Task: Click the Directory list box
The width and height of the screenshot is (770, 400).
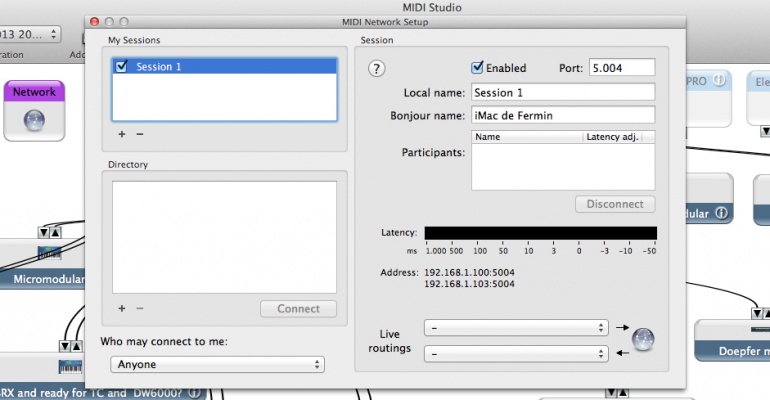Action: pos(224,238)
